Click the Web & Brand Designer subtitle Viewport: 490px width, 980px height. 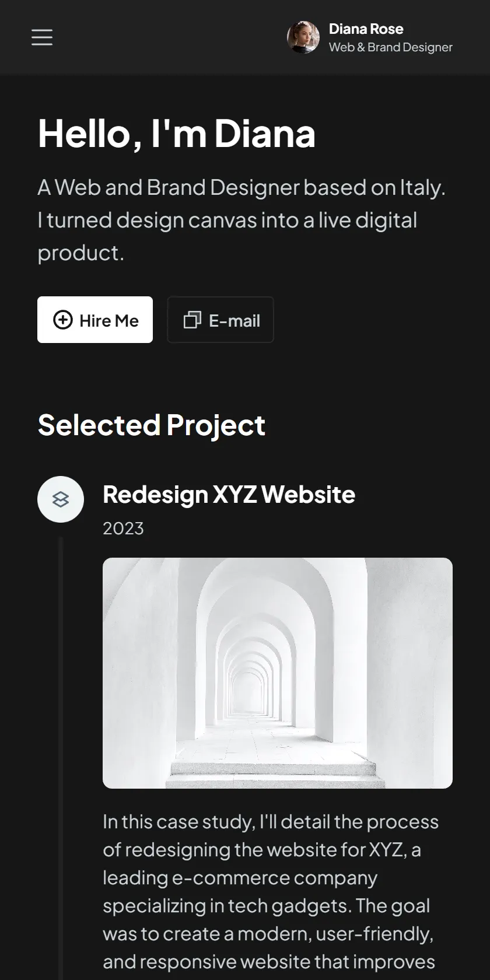[391, 47]
